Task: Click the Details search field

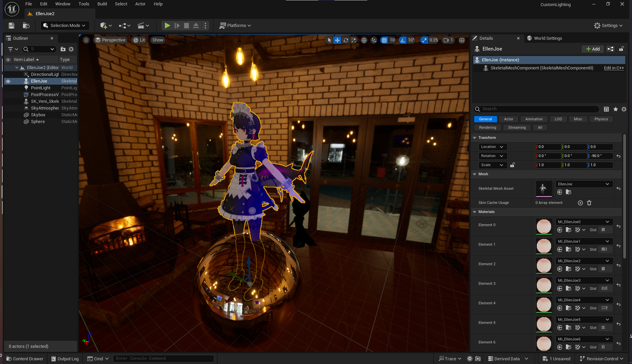Action: [536, 109]
